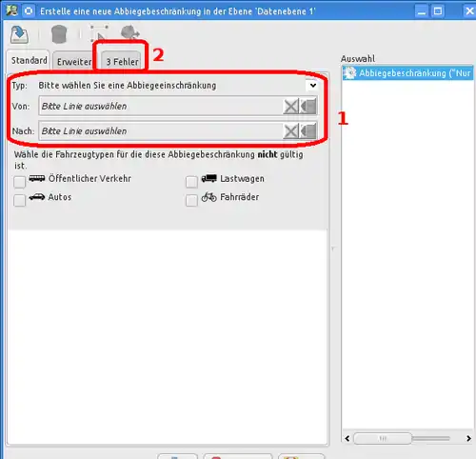This screenshot has height=459, width=476.
Task: Set Von line from selection icon
Action: [308, 107]
